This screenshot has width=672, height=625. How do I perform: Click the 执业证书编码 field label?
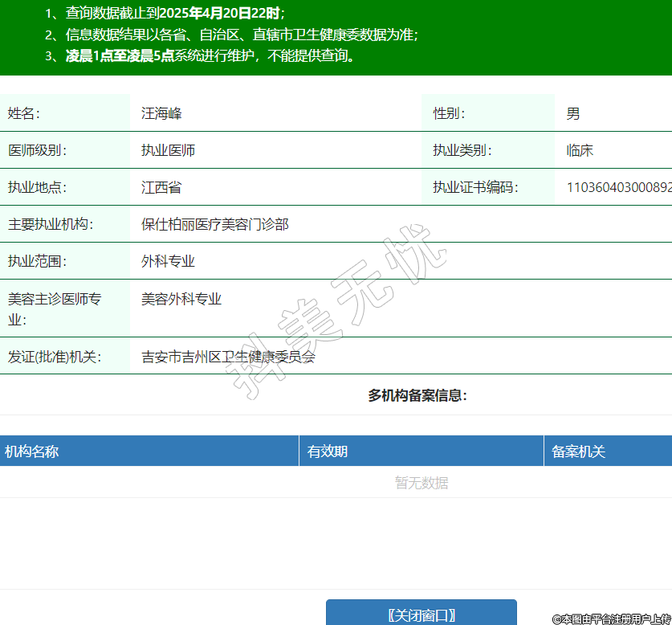click(475, 187)
